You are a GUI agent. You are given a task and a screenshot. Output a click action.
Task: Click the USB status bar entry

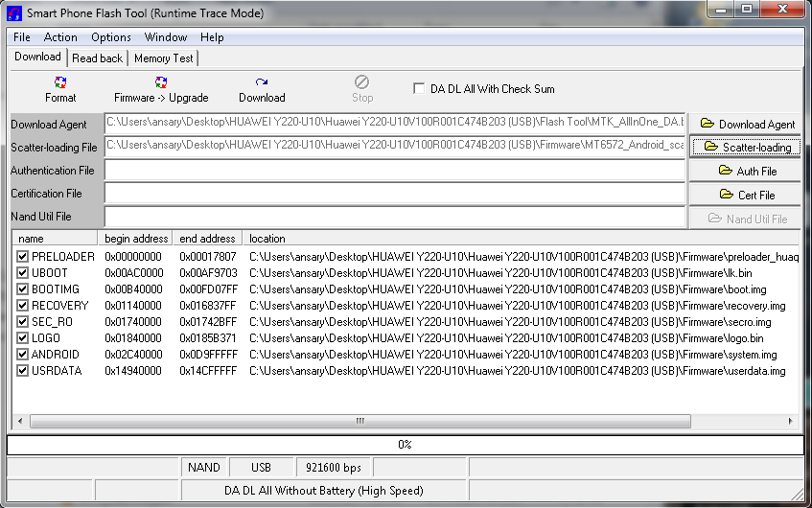pyautogui.click(x=261, y=467)
